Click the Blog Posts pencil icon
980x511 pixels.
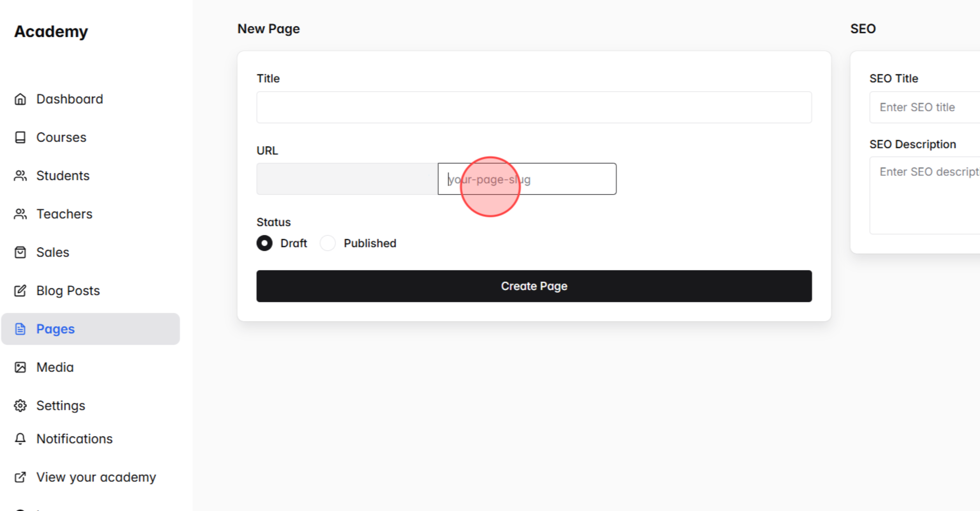click(20, 290)
